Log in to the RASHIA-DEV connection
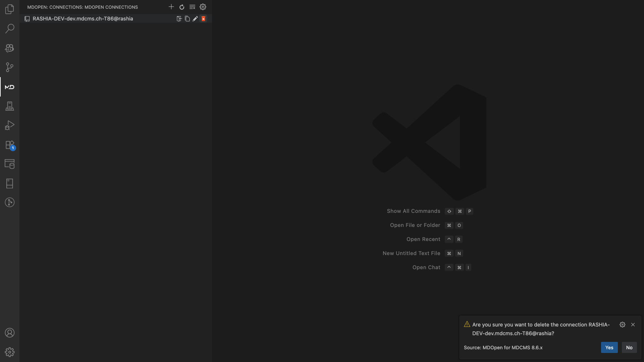Screen dimensions: 644x362 [x=179, y=19]
